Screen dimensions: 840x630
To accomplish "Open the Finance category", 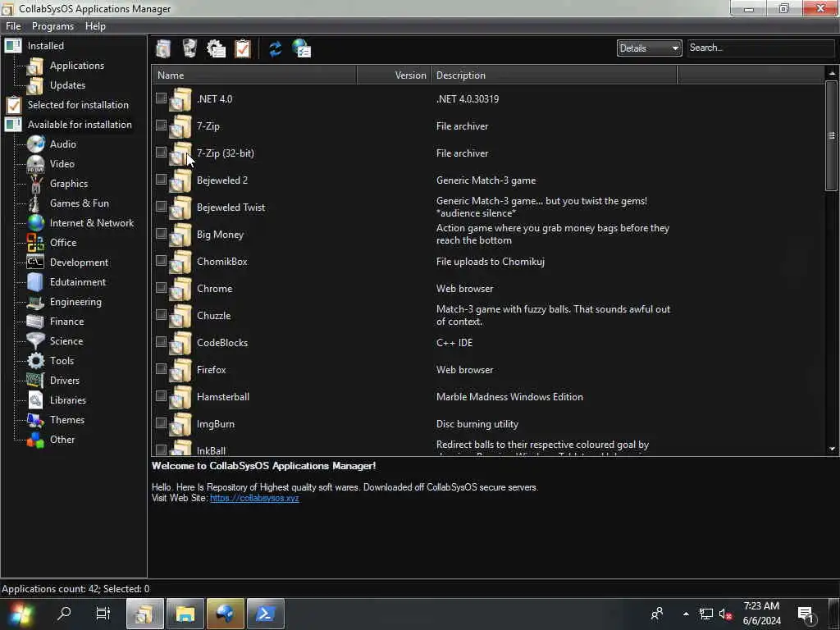I will [66, 322].
